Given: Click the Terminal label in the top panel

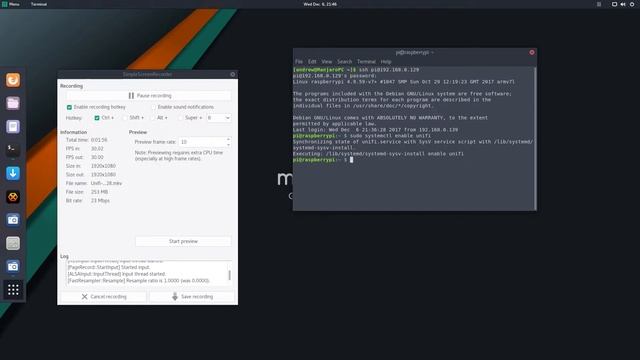Looking at the screenshot, I should (39, 4).
